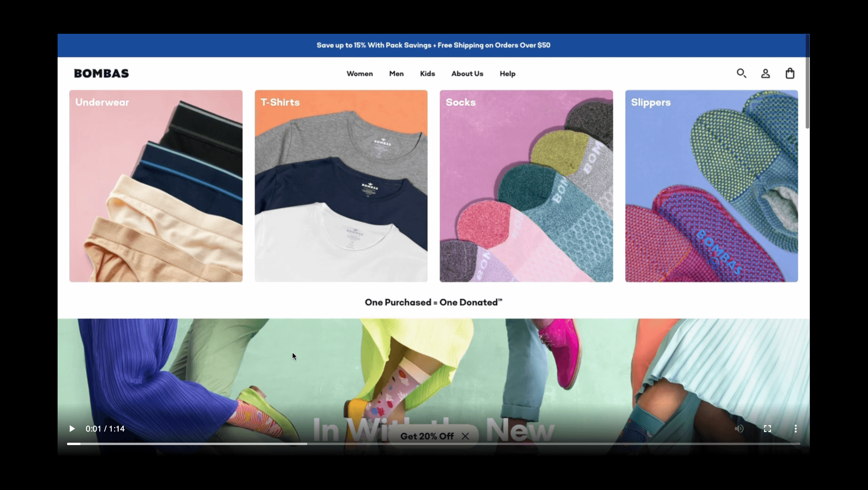Open the shopping bag cart

point(790,73)
